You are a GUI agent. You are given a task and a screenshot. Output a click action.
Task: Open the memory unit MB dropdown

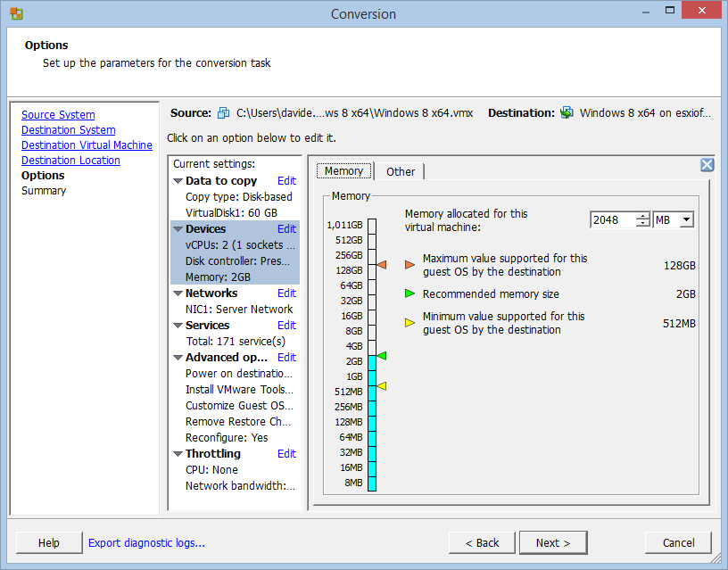pos(686,219)
